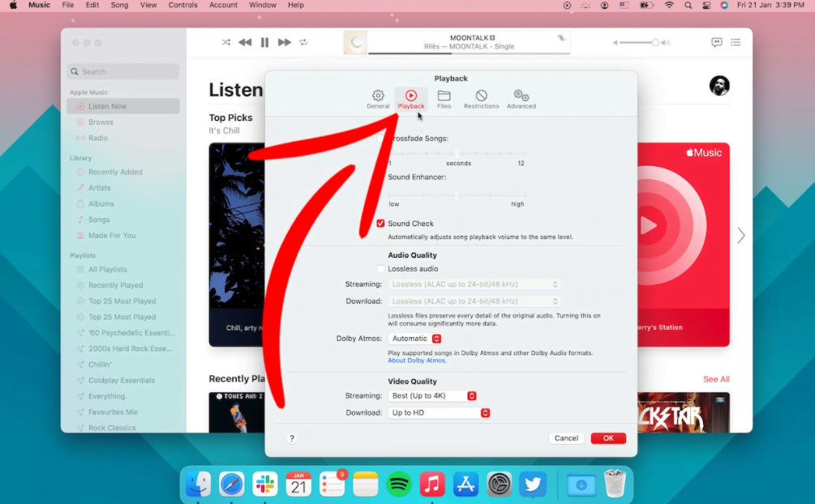Open the Restrictions preferences icon
Screen dimensions: 815x504
(482, 98)
